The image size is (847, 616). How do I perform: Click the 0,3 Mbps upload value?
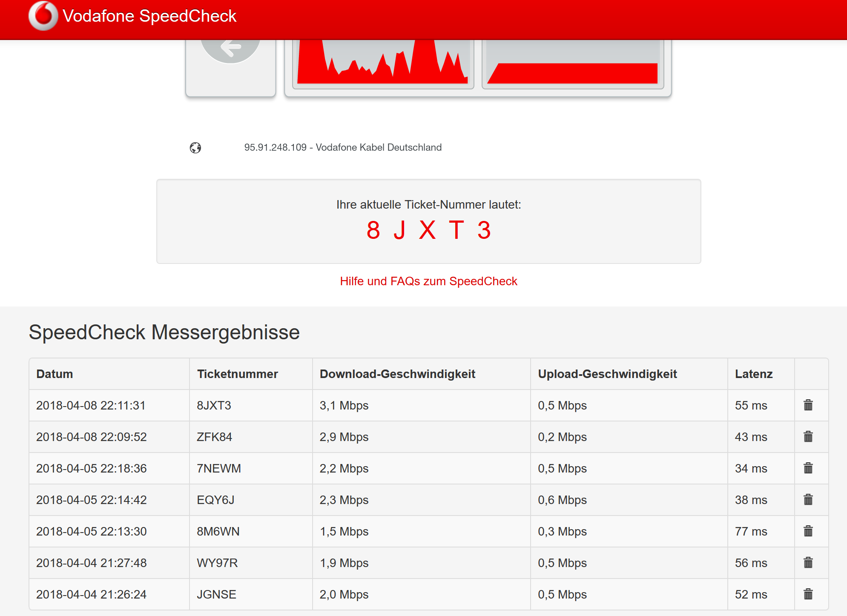(x=562, y=531)
